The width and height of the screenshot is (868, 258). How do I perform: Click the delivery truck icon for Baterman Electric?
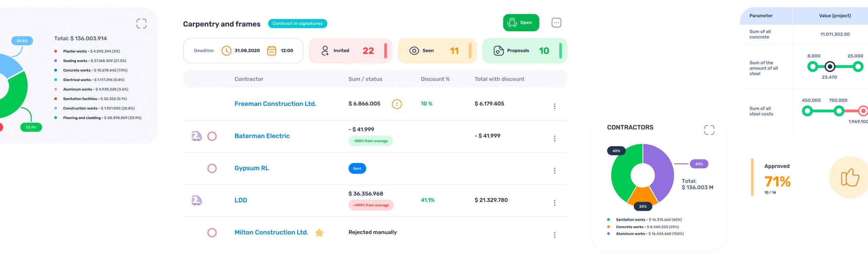196,136
